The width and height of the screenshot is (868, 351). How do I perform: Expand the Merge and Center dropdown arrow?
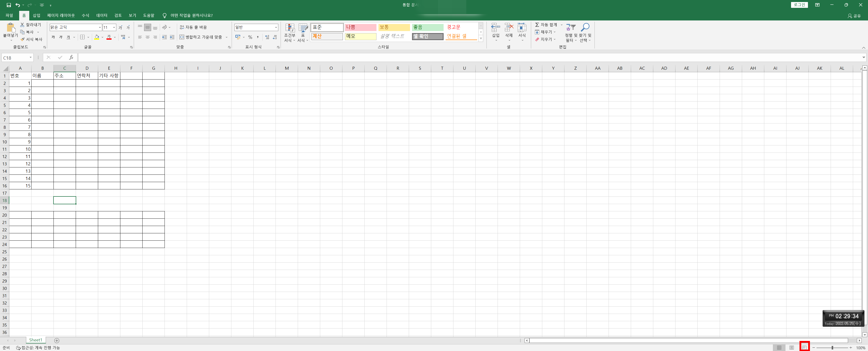pyautogui.click(x=226, y=37)
